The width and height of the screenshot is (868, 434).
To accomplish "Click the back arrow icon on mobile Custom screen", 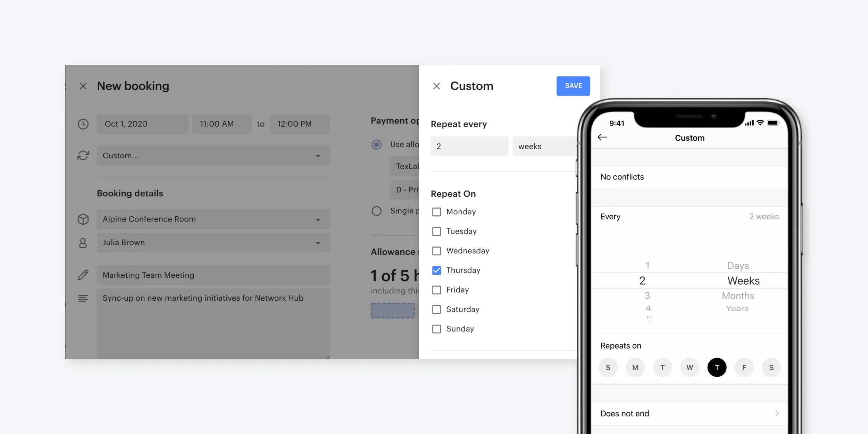I will [602, 137].
